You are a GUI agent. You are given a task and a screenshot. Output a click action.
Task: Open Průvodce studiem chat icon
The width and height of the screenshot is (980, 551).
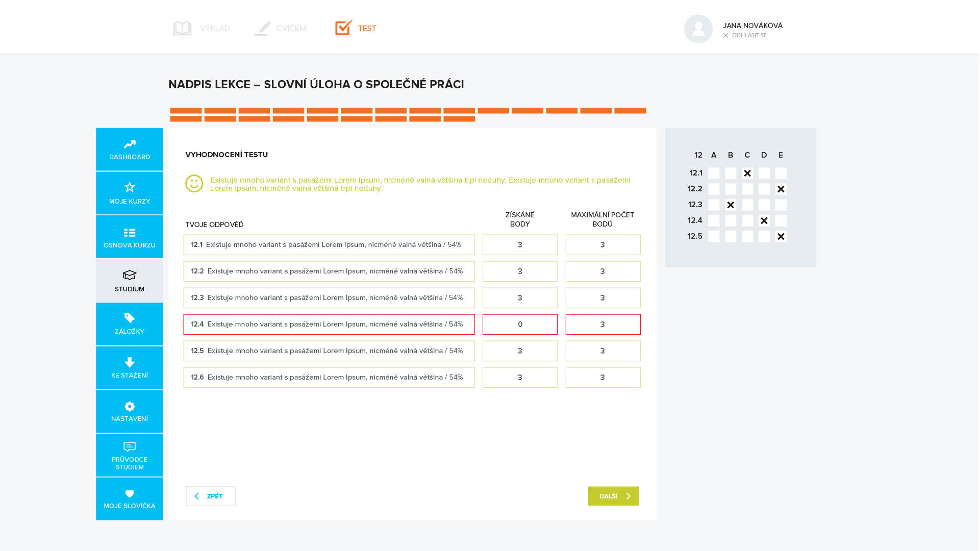pyautogui.click(x=130, y=447)
